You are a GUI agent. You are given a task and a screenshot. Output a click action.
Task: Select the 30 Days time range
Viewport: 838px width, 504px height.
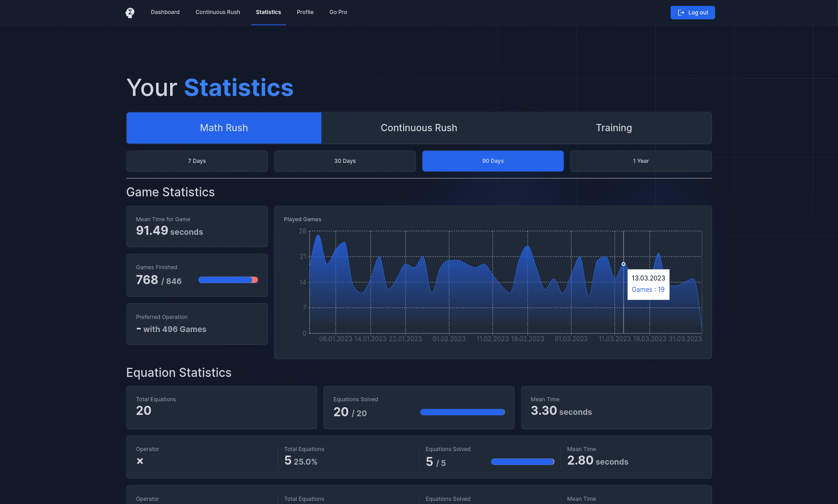pos(345,161)
